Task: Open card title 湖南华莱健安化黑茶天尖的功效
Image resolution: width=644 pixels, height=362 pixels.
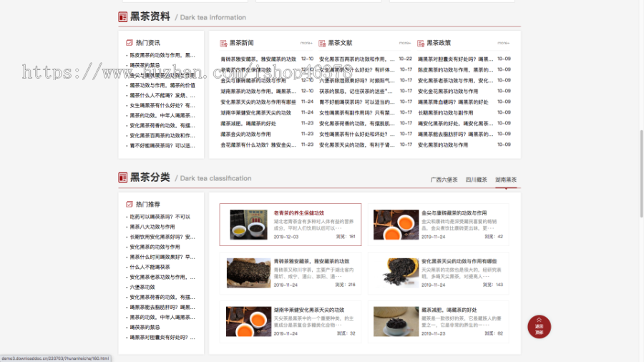Action: coord(309,310)
